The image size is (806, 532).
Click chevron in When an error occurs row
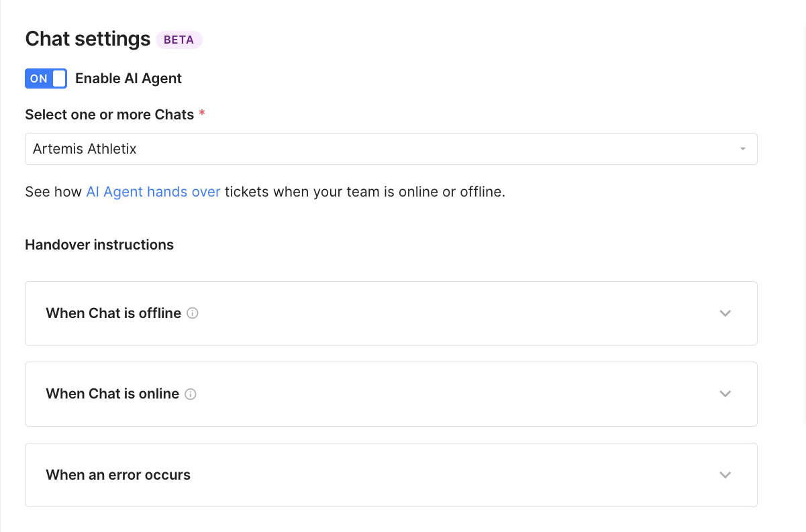[x=725, y=475]
